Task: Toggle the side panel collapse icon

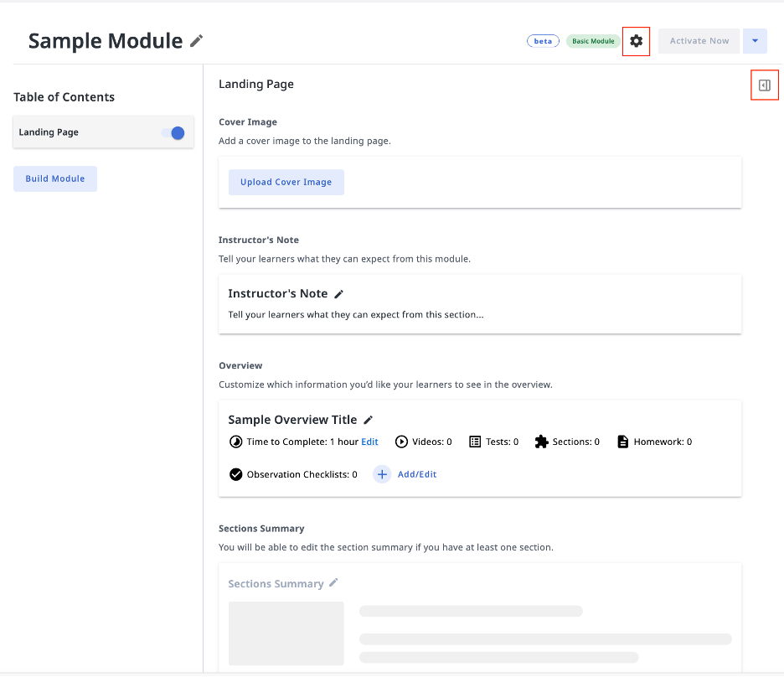Action: (x=765, y=85)
